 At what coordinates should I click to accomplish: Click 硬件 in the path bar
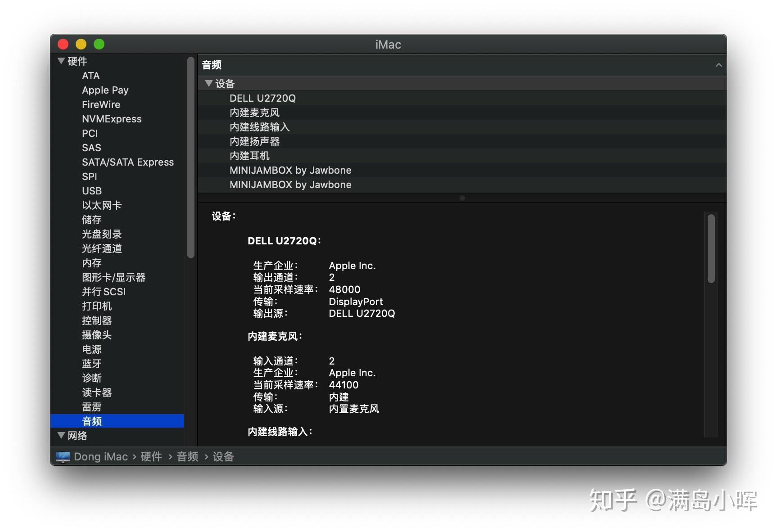pos(151,457)
